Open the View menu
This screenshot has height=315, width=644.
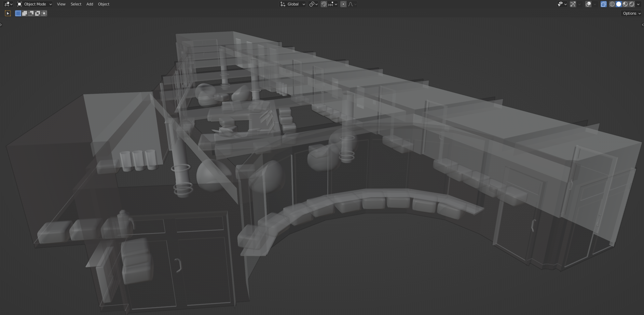(61, 4)
